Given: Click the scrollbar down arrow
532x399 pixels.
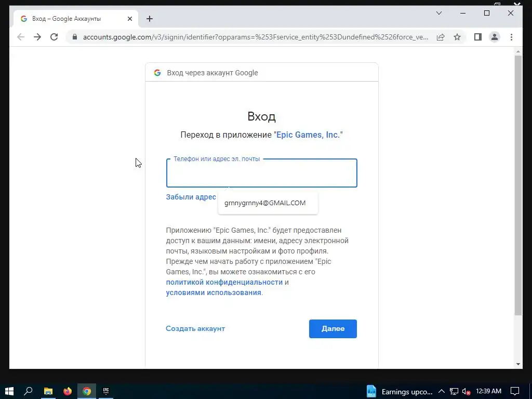Looking at the screenshot, I should click(x=518, y=364).
